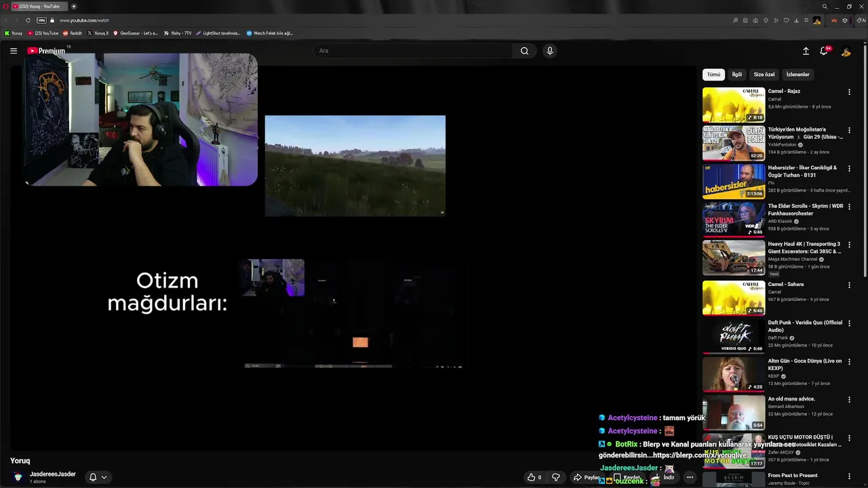Open Heavy Haul 4K video title

[805, 247]
